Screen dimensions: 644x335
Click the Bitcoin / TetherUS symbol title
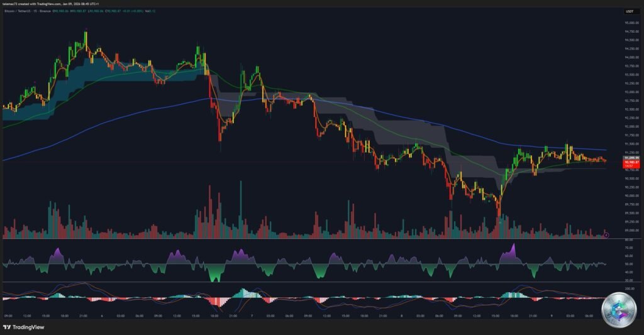click(x=19, y=12)
